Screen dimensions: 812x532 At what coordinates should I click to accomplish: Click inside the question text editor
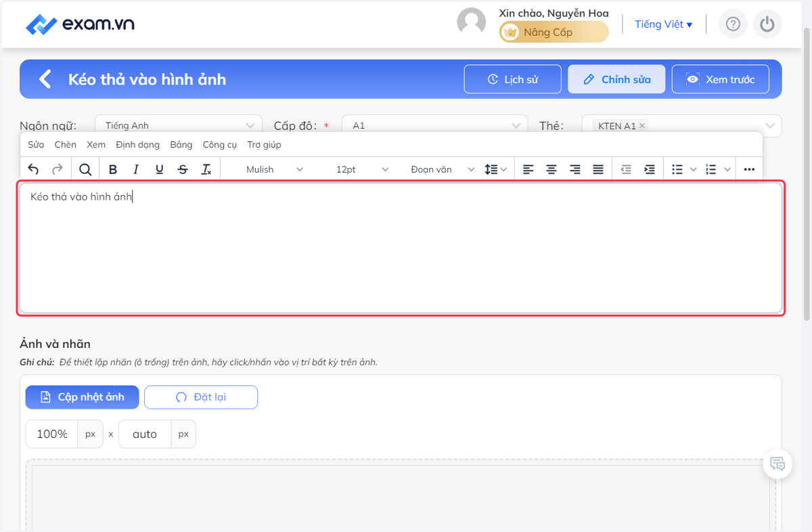pyautogui.click(x=401, y=248)
